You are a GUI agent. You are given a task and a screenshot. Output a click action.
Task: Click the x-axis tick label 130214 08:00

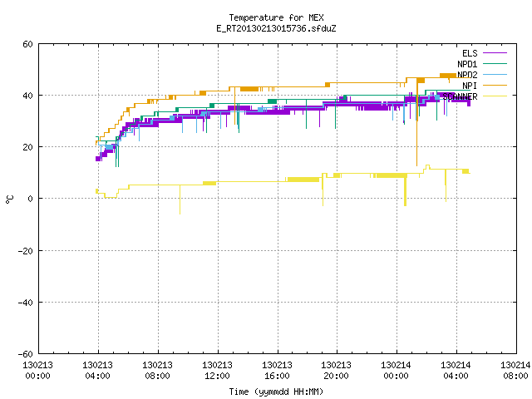coord(515,371)
